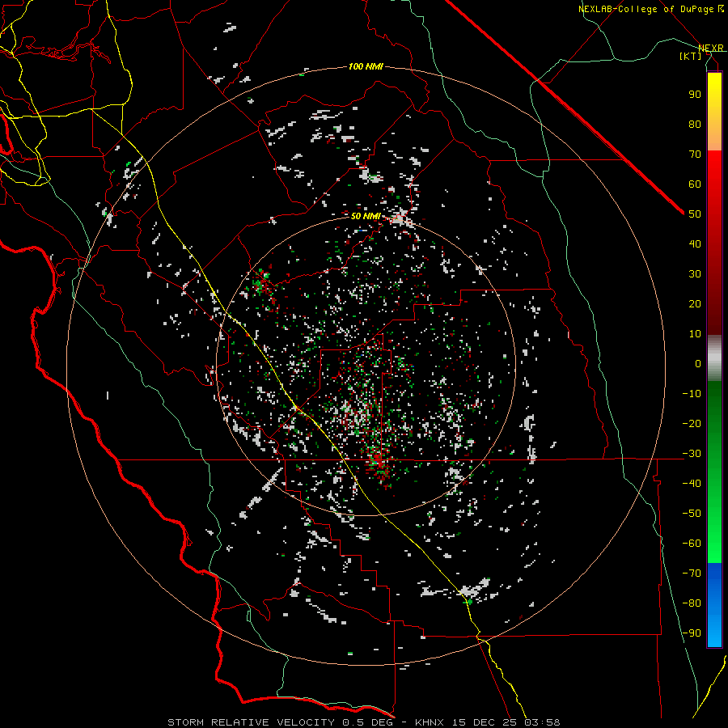The width and height of the screenshot is (728, 728).
Task: Click the 100 NMI range ring label
Action: 366,67
